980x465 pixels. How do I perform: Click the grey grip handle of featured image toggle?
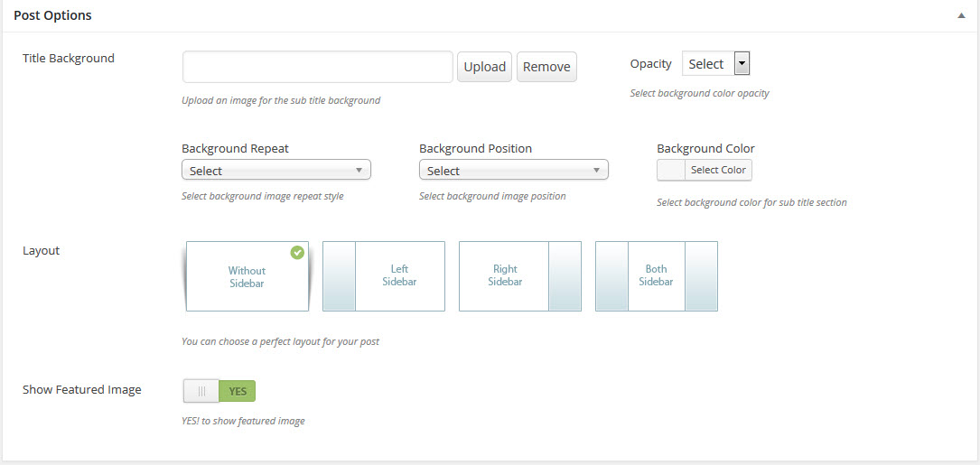tap(201, 391)
